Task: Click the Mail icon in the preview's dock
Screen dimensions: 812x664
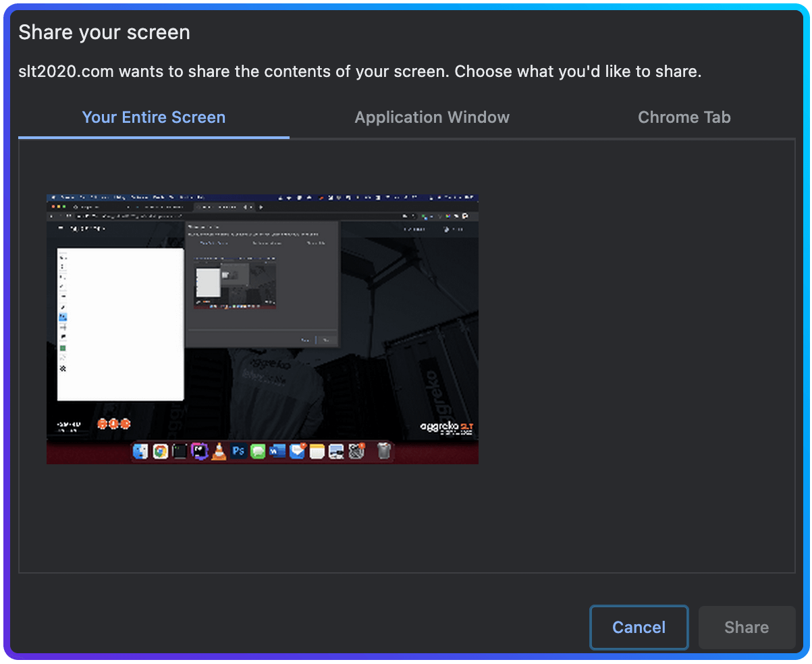Action: (x=296, y=451)
